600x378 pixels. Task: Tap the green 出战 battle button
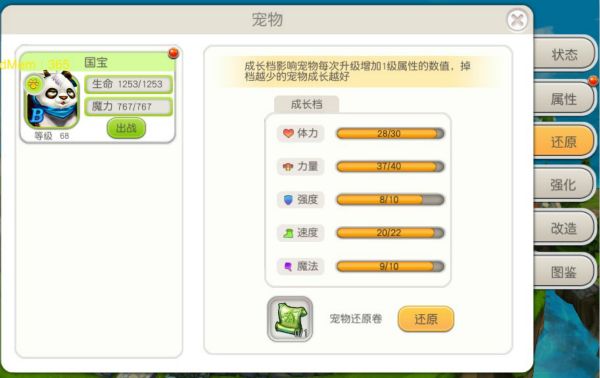click(126, 128)
